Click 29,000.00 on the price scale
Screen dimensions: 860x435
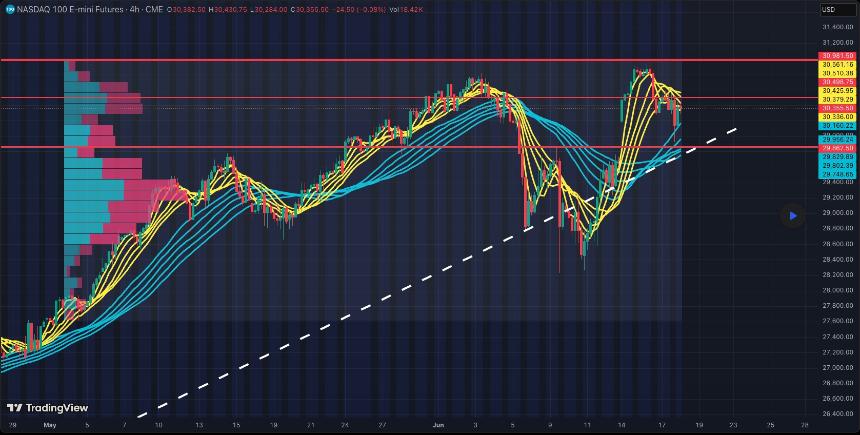click(837, 213)
